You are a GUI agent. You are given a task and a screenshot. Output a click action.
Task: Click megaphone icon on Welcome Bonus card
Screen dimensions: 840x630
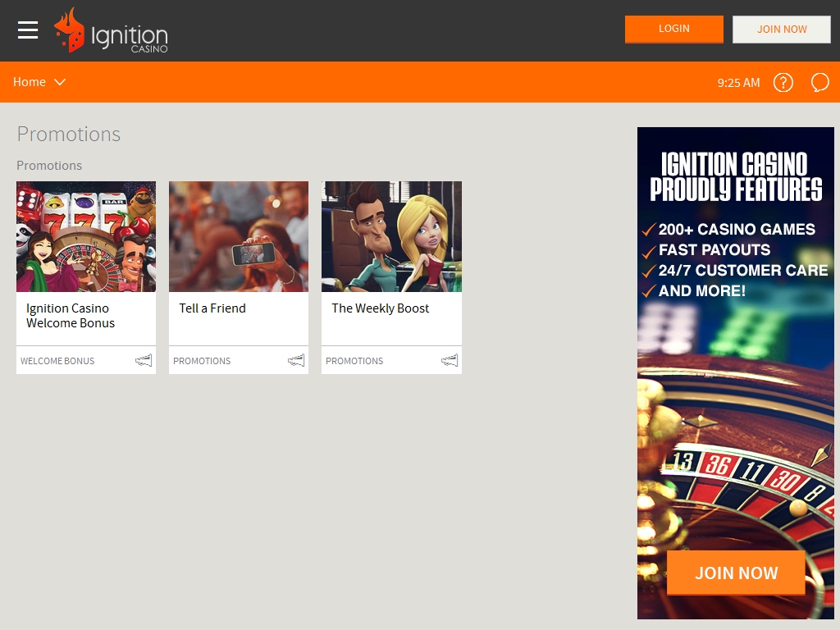[144, 361]
